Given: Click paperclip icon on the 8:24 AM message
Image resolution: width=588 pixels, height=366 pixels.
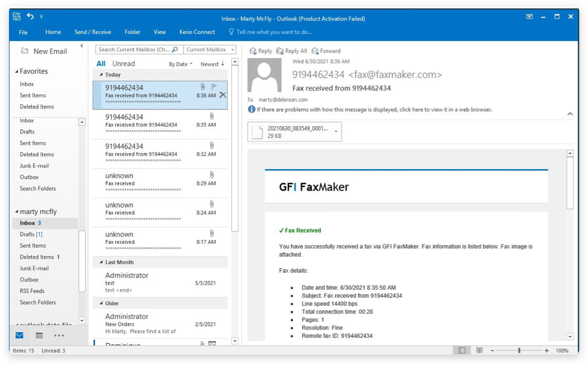Looking at the screenshot, I should click(x=212, y=204).
